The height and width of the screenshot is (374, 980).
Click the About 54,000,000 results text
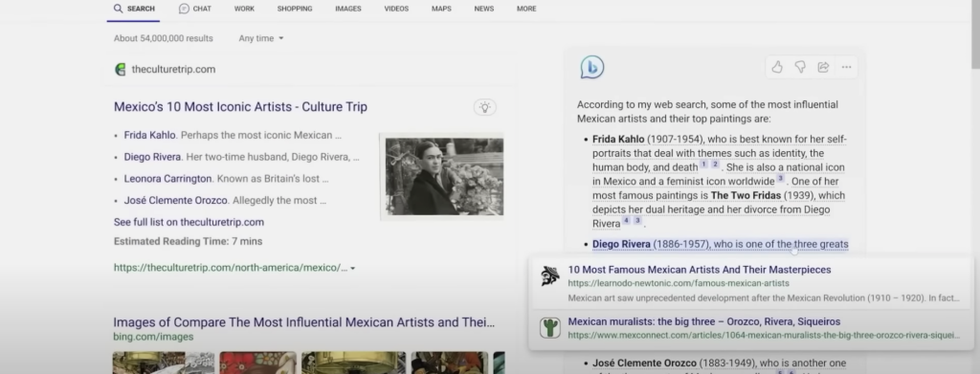(x=163, y=38)
